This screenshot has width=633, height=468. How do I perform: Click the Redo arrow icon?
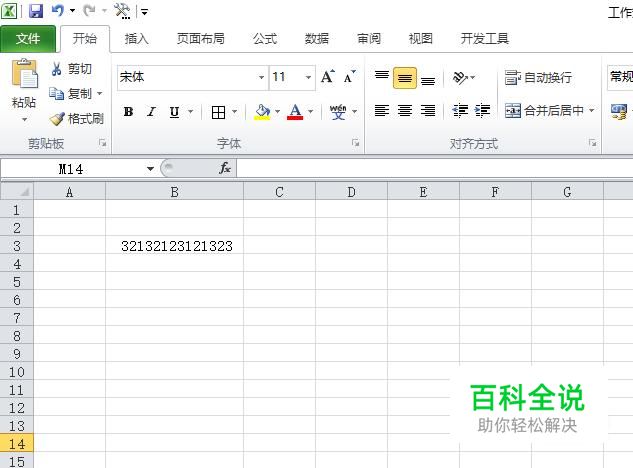[x=89, y=10]
